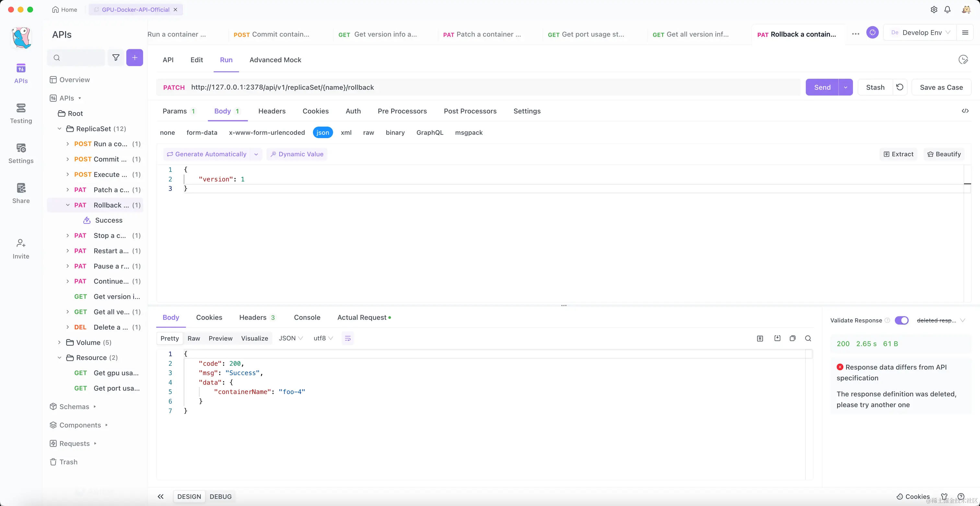980x506 pixels.
Task: Click the Extract button
Action: point(899,154)
